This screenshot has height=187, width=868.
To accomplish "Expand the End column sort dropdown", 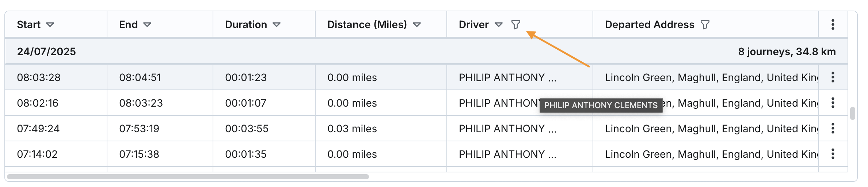I will 147,25.
